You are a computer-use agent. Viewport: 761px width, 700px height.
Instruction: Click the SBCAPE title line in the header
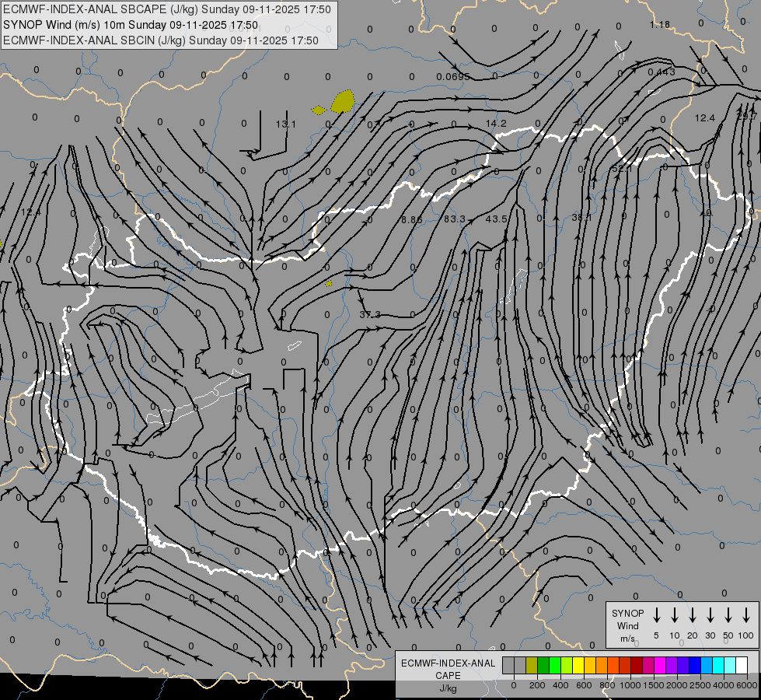(x=167, y=9)
